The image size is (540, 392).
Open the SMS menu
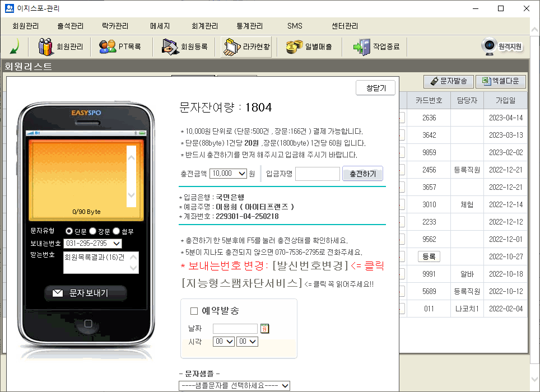(294, 26)
